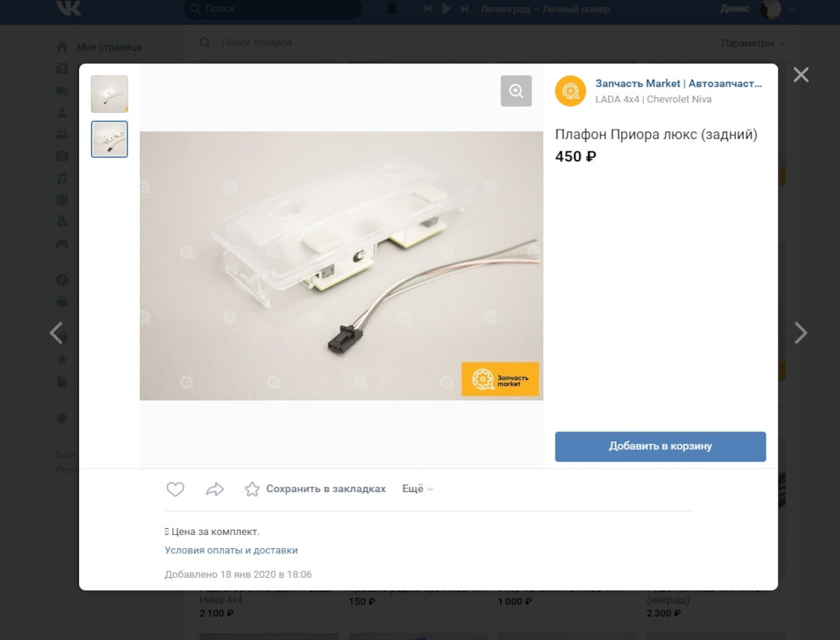Select the second product photo thumbnail

[109, 139]
